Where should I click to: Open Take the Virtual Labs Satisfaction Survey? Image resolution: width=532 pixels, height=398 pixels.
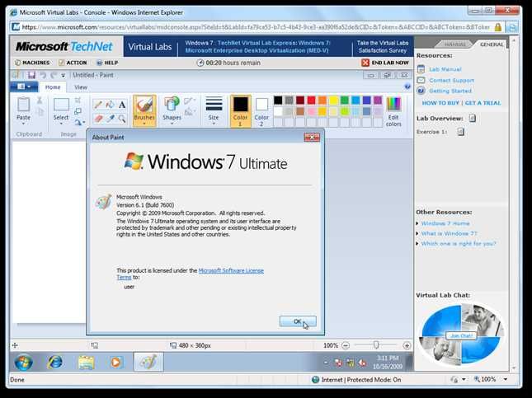383,47
